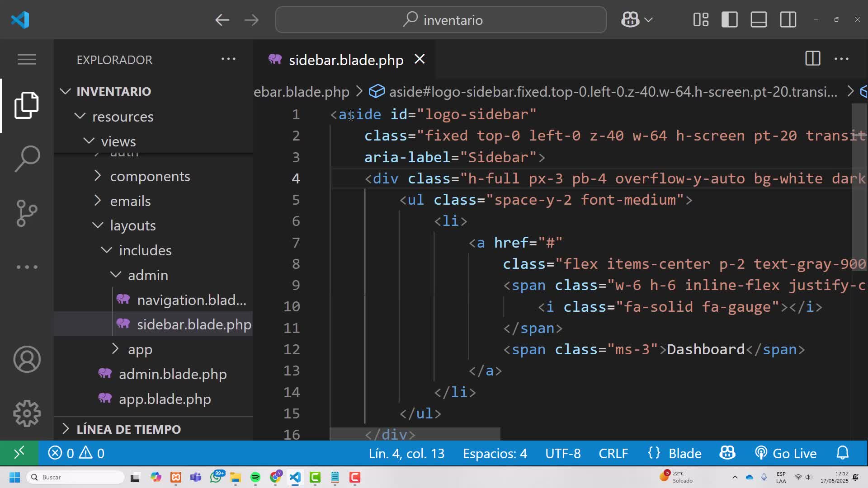Screen dimensions: 868x488
Task: Change the UTF-8 encoding in the status bar
Action: 563,453
